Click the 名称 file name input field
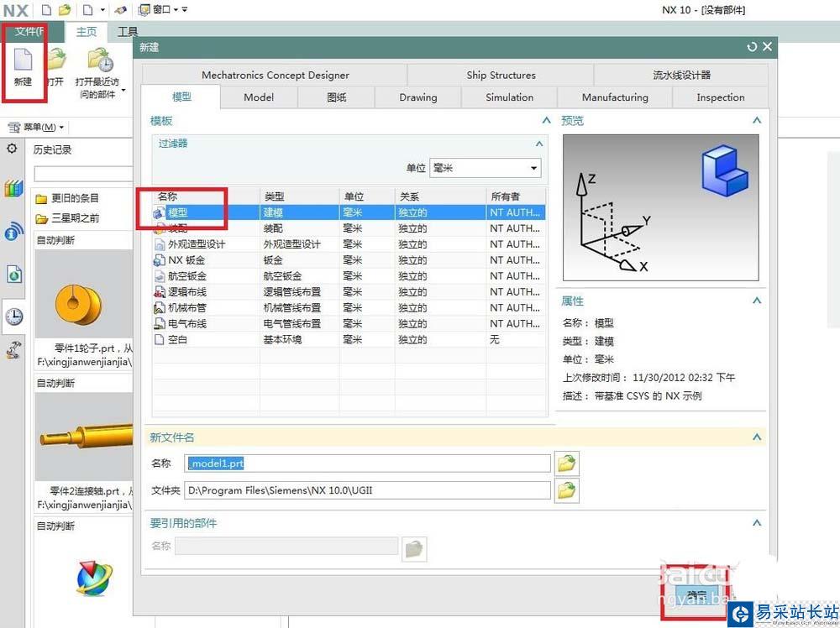This screenshot has width=840, height=628. click(368, 463)
